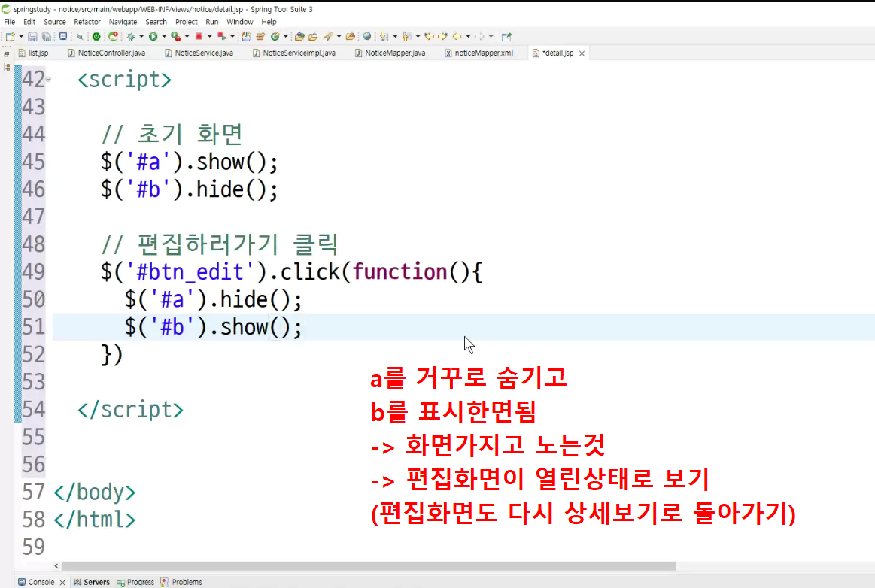The height and width of the screenshot is (588, 875).
Task: Click the Save All toolbar icon
Action: [x=47, y=36]
